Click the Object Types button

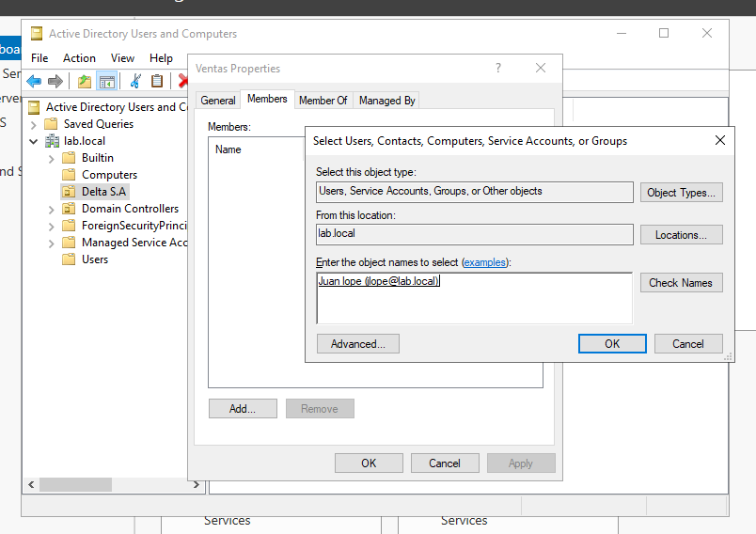click(x=681, y=193)
